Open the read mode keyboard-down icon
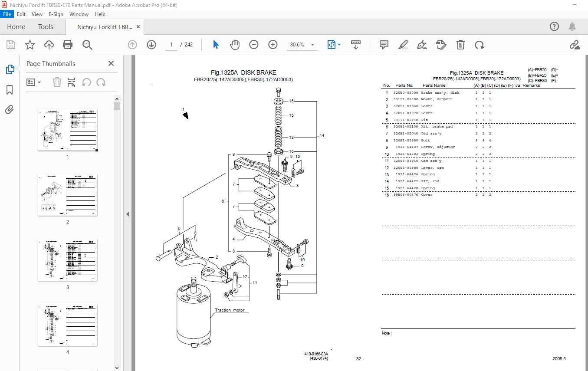This screenshot has width=588, height=371. [x=356, y=45]
